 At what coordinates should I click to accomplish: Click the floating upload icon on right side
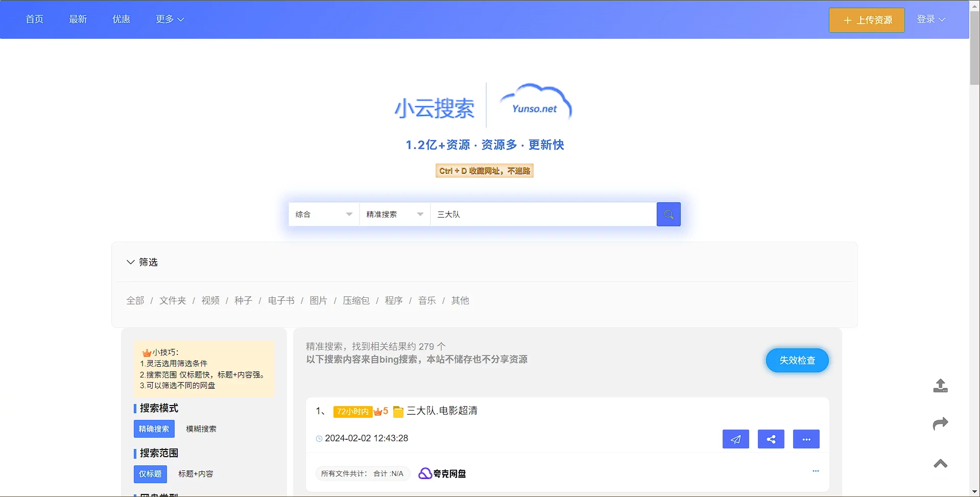940,386
